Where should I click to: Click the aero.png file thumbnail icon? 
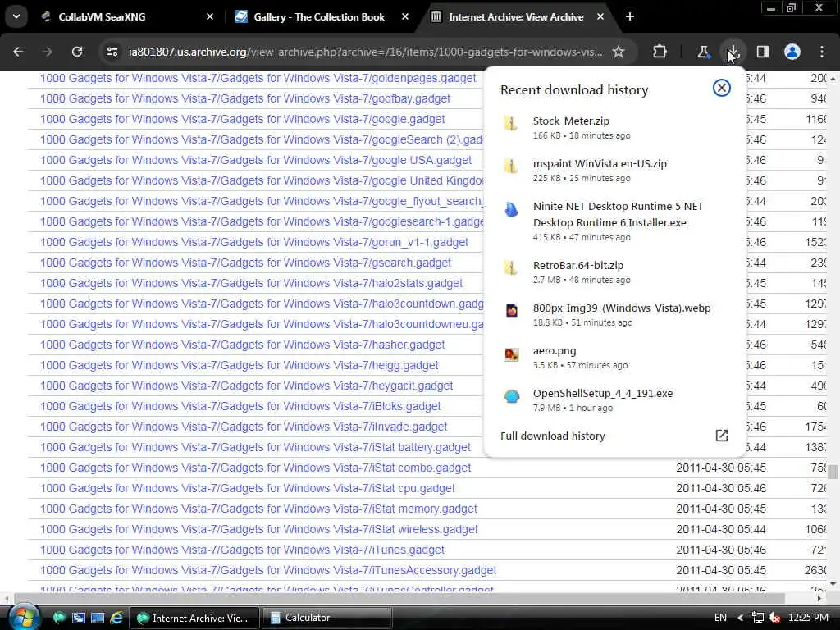click(x=512, y=354)
